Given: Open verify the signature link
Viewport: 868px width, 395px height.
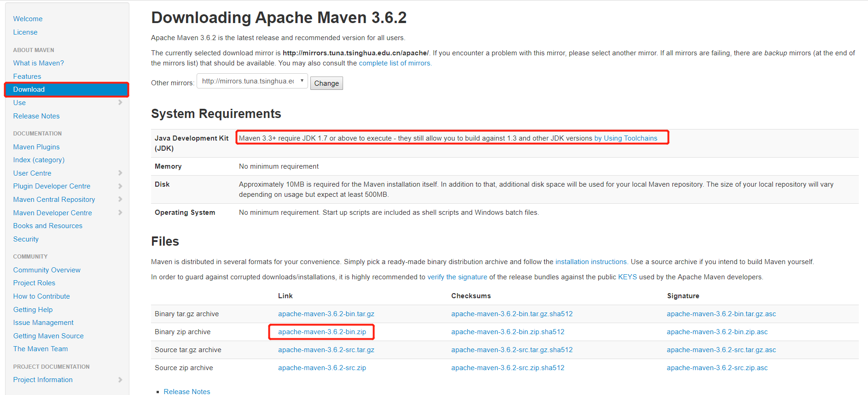Looking at the screenshot, I should (x=457, y=277).
